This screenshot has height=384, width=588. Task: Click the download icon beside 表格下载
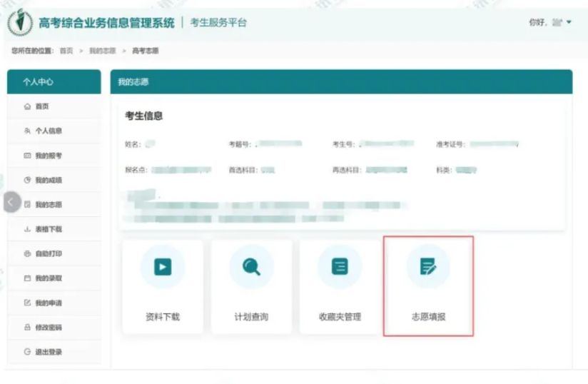(27, 229)
